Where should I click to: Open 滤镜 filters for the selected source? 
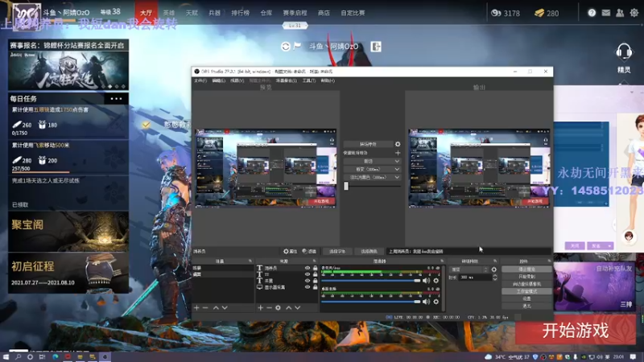click(309, 251)
